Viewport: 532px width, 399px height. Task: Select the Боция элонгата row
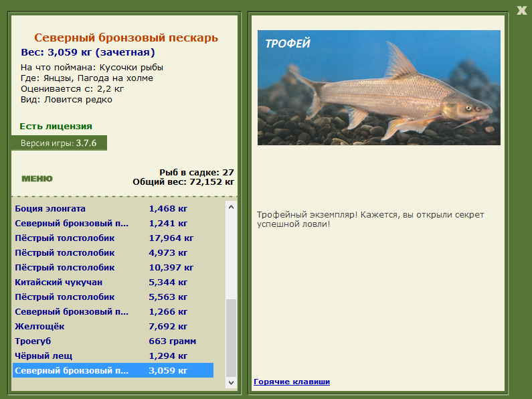(113, 209)
